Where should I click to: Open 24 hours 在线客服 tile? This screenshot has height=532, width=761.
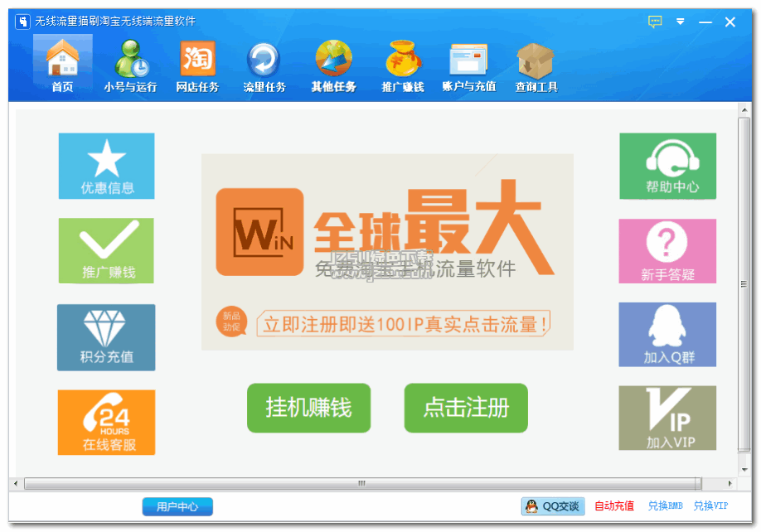coord(106,423)
